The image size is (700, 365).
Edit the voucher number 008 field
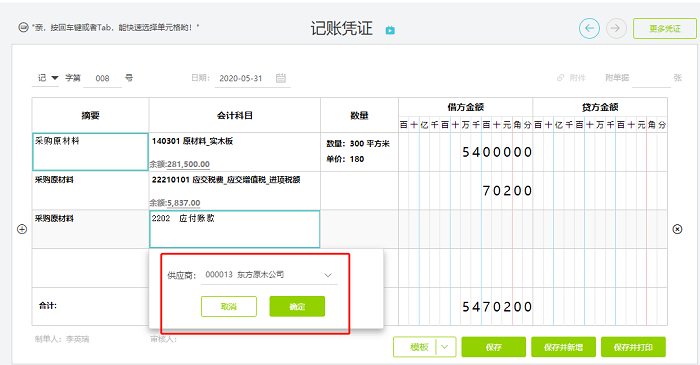click(103, 79)
